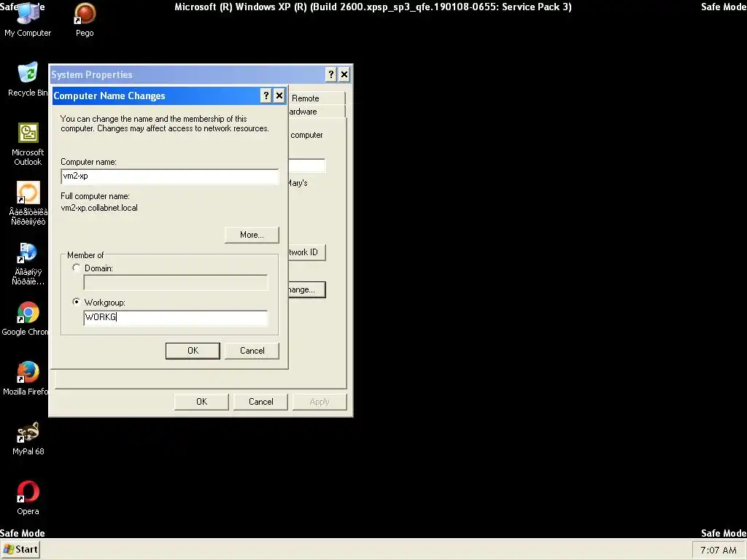Choose the Workgroup radio button
The image size is (747, 560).
click(76, 302)
